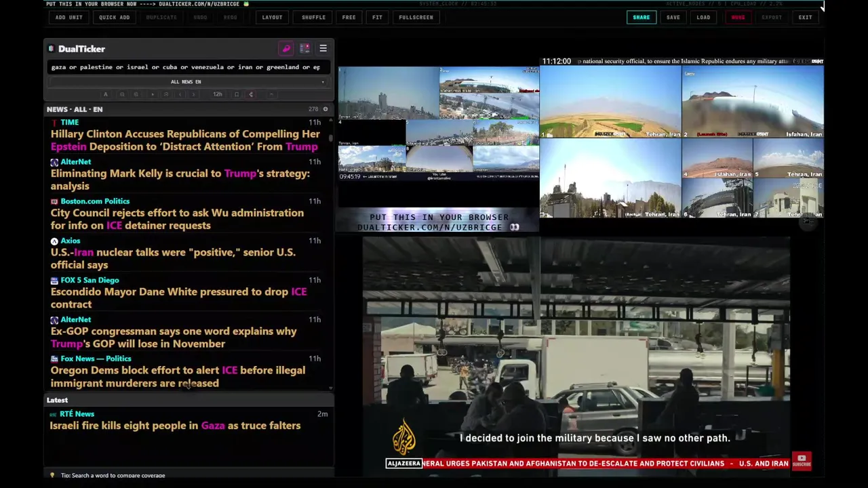The height and width of the screenshot is (488, 868).
Task: Click the 'Search a word to compare coverage' tip
Action: (113, 475)
